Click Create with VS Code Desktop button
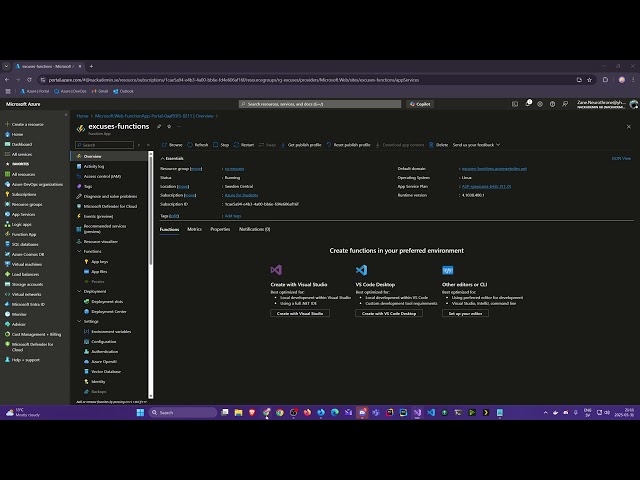Viewport: 640px width, 480px height. tap(389, 313)
